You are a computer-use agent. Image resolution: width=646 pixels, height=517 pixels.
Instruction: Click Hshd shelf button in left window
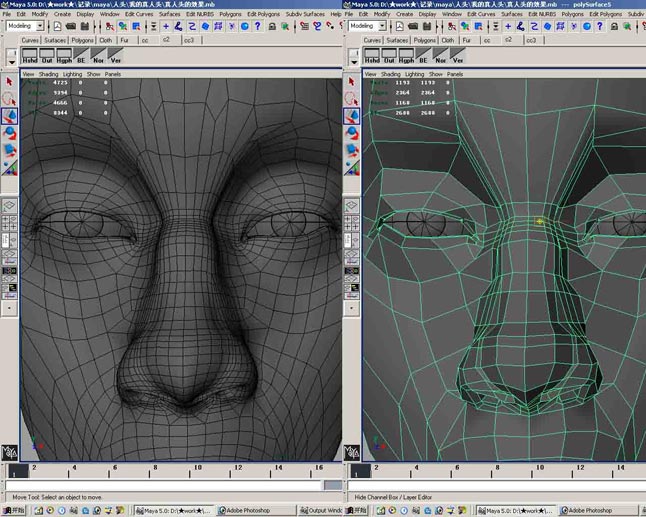pos(30,56)
